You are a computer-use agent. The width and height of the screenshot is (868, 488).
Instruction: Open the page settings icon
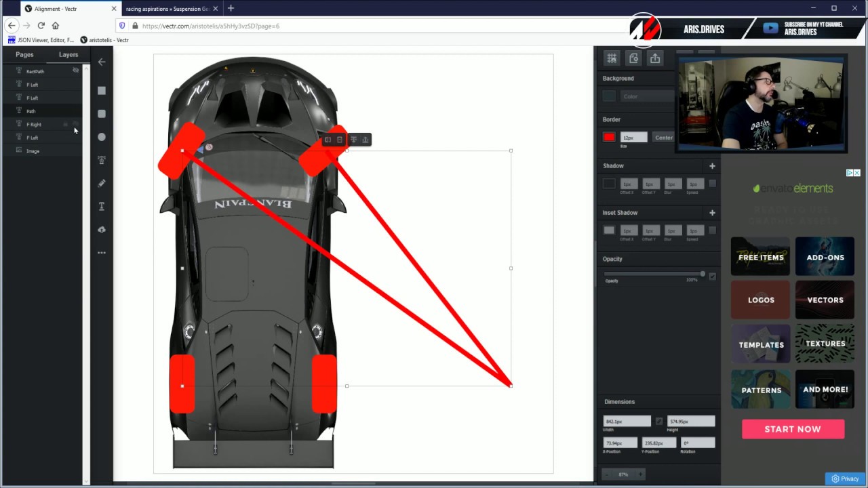tap(633, 58)
